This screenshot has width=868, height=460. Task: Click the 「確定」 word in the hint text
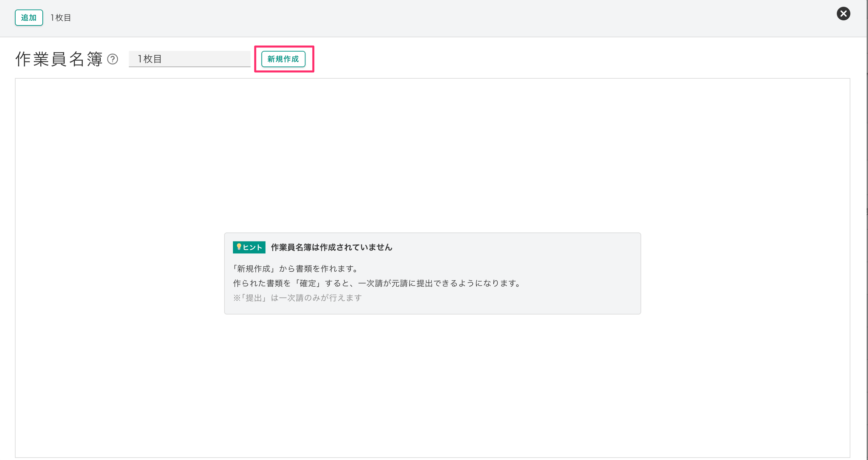pyautogui.click(x=308, y=283)
